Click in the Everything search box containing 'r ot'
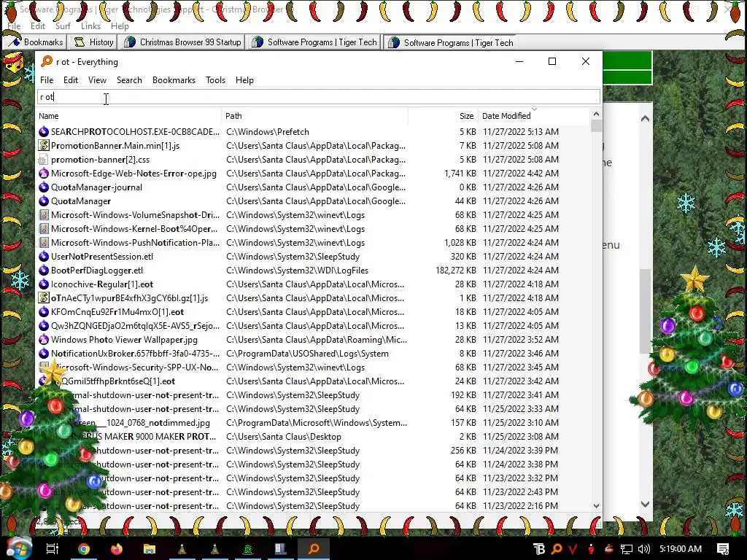 point(318,97)
